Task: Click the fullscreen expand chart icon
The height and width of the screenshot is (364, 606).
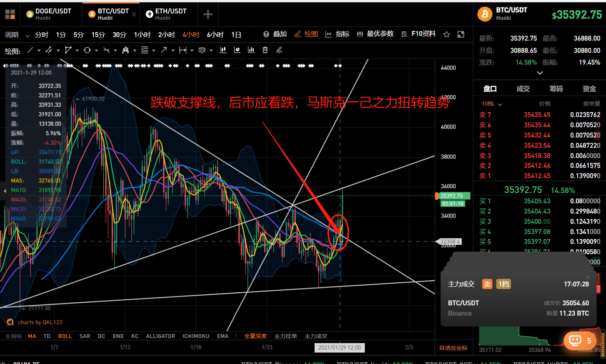Action: 461,34
